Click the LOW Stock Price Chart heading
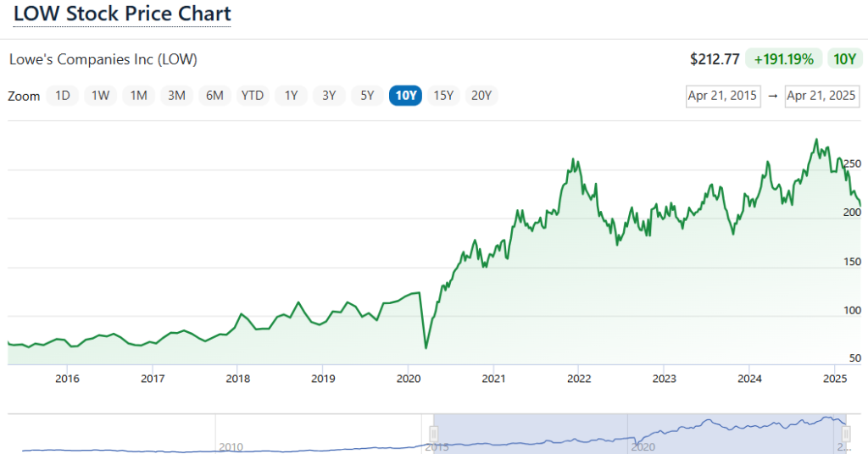The image size is (868, 454). (122, 14)
